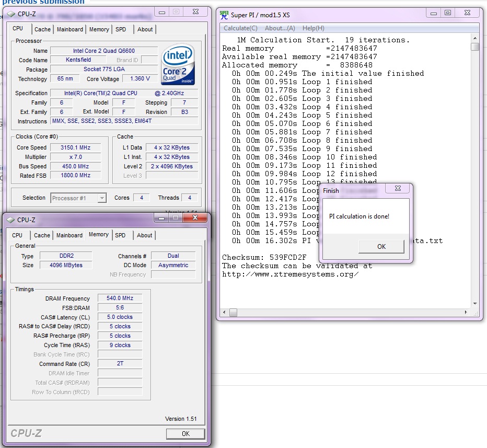The image size is (487, 448).
Task: Select Memory tab in front CPU-Z window
Action: pos(99,234)
